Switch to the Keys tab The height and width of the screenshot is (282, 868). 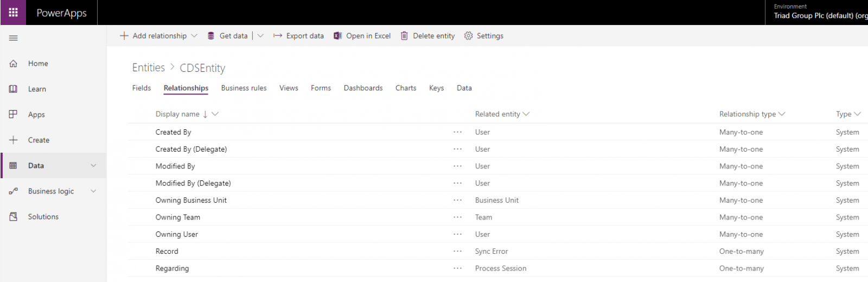[x=437, y=88]
